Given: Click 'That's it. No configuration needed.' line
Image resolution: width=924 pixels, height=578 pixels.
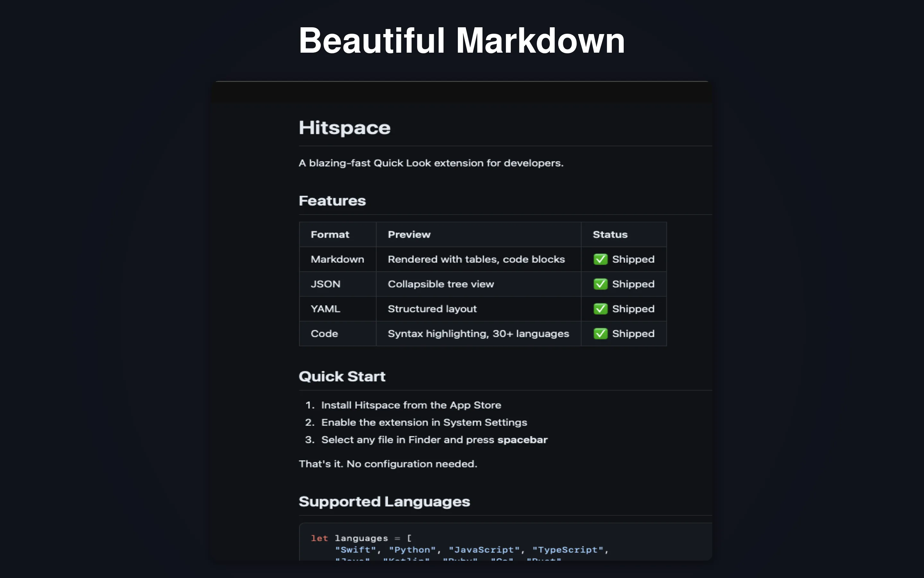Looking at the screenshot, I should [388, 464].
